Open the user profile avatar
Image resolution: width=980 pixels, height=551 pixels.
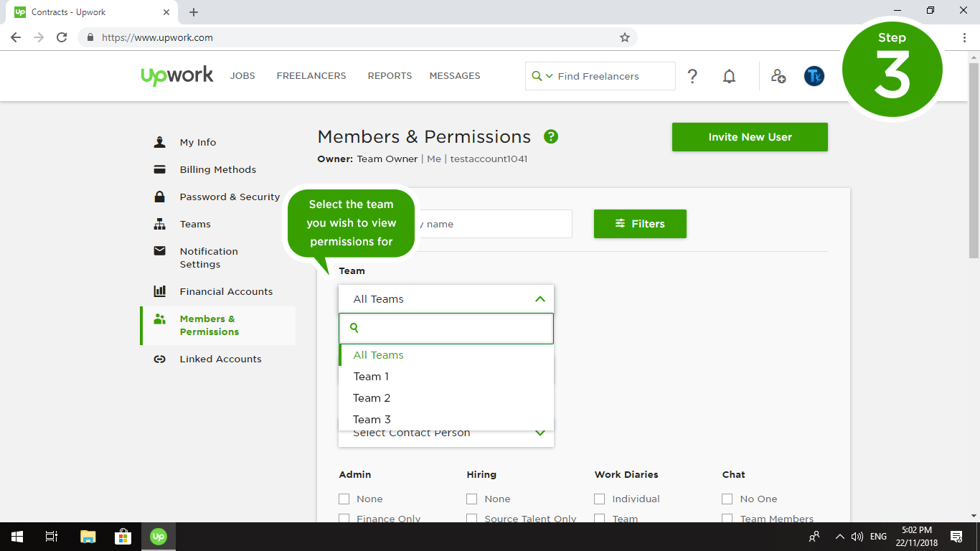[814, 76]
